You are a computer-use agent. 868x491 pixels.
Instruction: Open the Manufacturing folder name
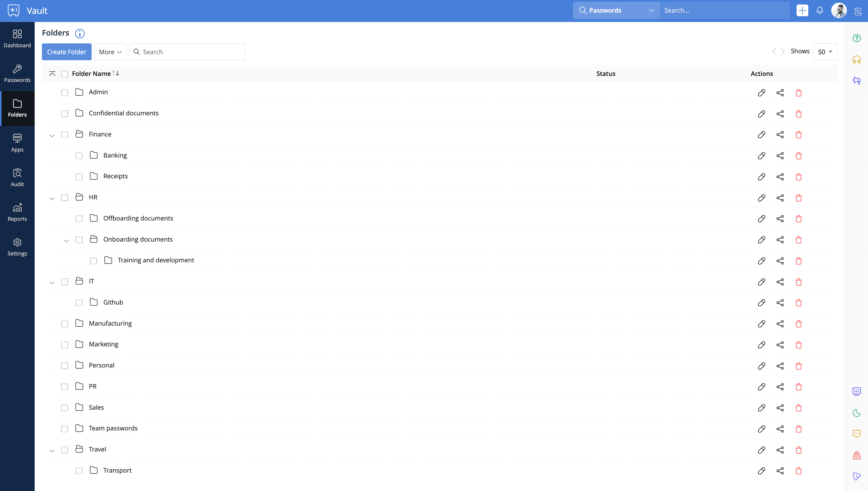(x=110, y=324)
